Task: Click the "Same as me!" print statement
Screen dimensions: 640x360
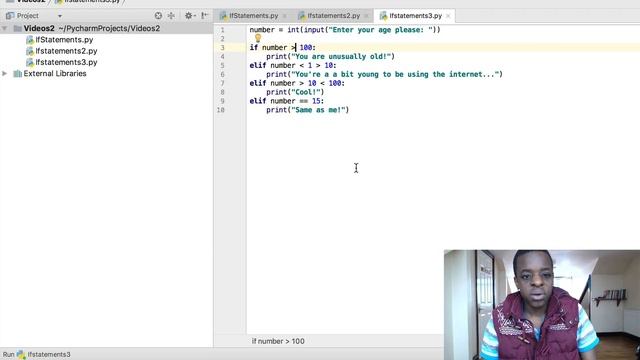Action: tap(308, 110)
